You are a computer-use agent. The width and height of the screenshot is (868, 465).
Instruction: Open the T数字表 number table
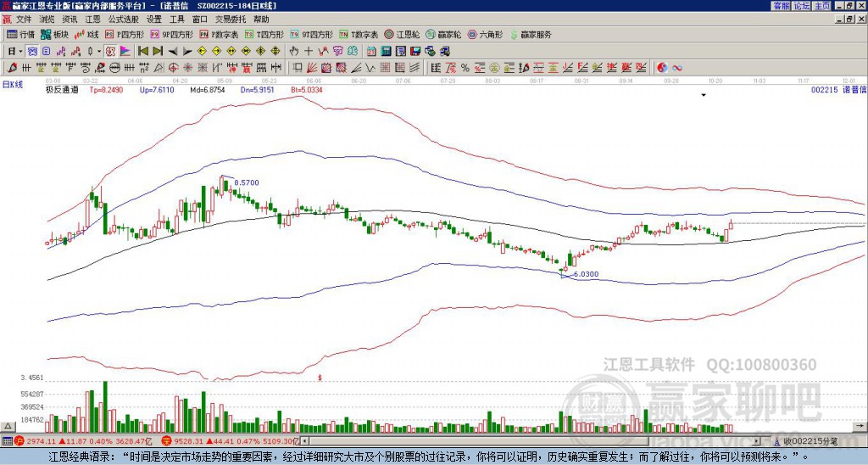[x=359, y=34]
